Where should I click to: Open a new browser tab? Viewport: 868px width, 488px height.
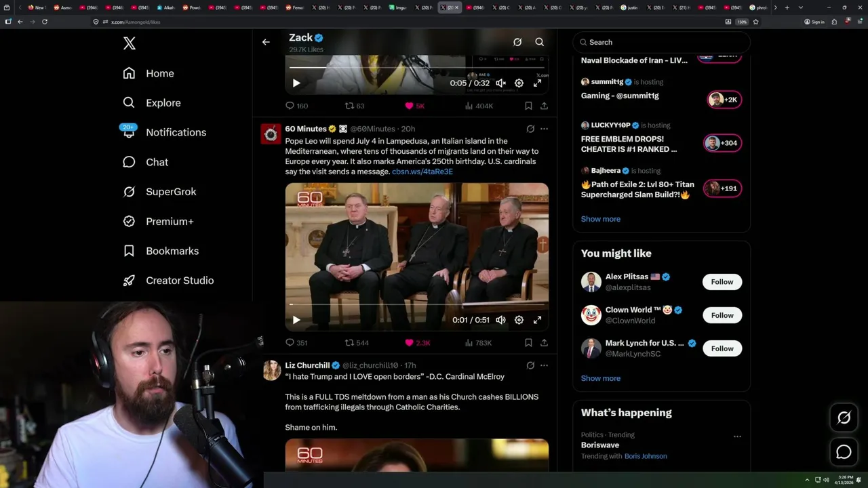[787, 7]
